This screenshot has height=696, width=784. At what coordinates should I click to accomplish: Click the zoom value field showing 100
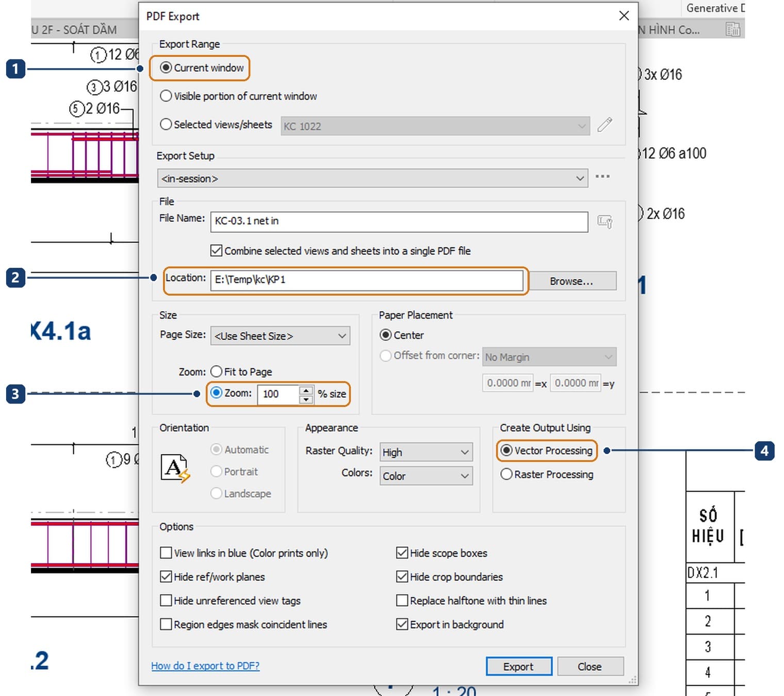(279, 394)
